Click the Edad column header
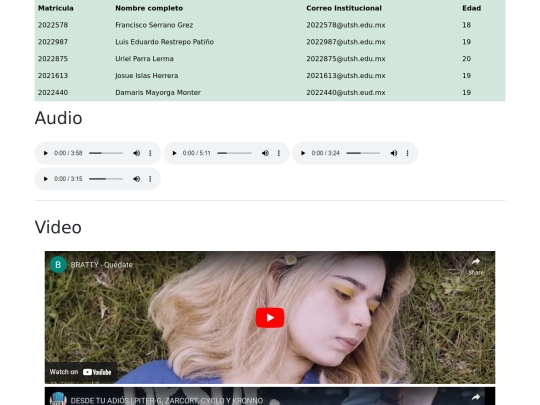 [471, 8]
